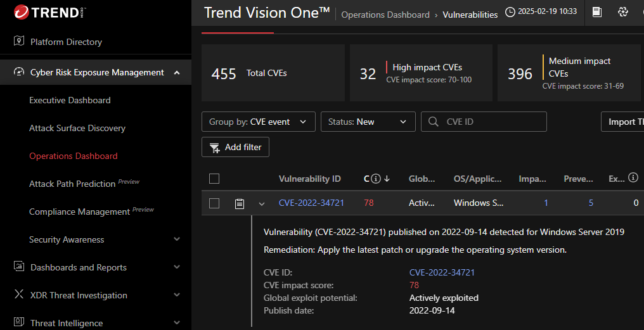Click the XDR Threat Investigation sidebar icon
The image size is (644, 330).
[18, 295]
